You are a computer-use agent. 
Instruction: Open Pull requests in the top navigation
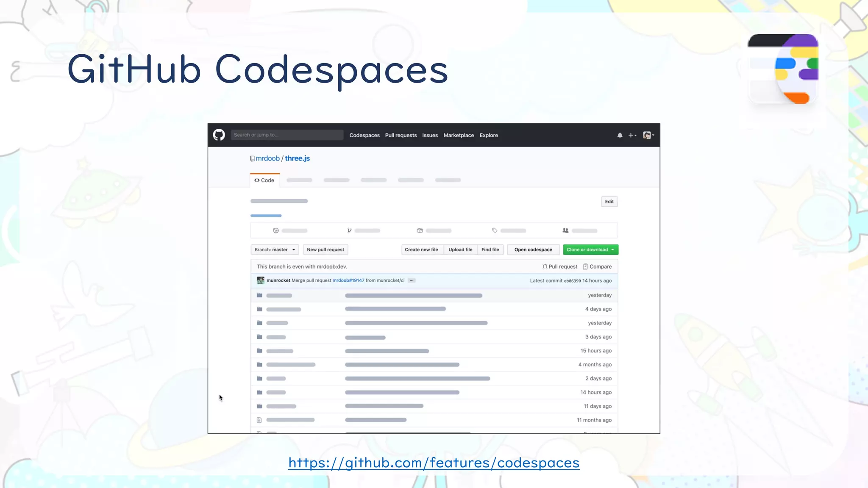401,135
